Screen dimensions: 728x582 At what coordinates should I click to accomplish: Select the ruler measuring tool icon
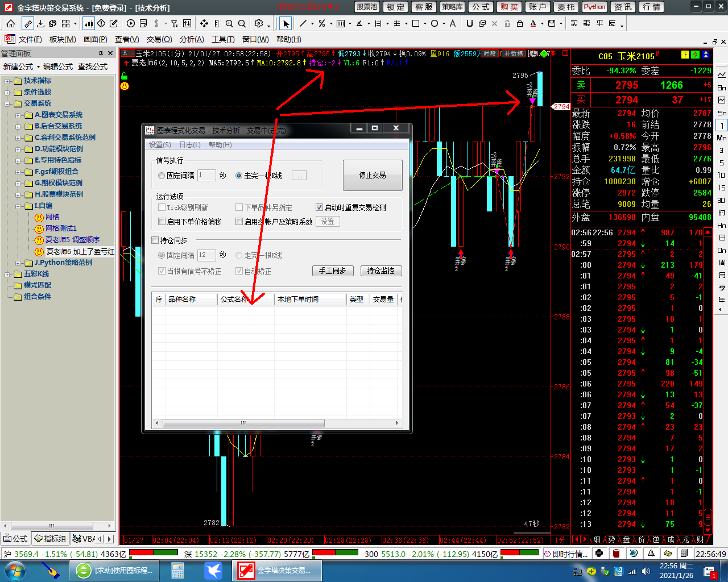click(x=28, y=23)
